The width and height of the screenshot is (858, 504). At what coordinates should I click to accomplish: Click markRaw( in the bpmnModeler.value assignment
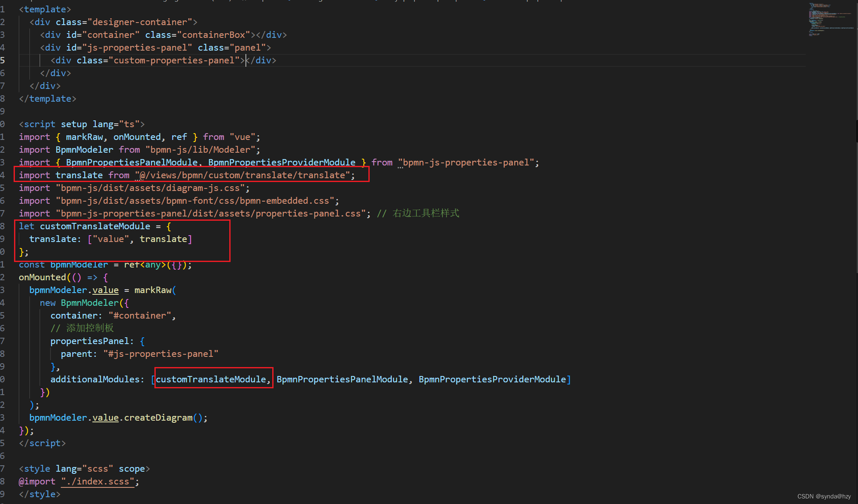155,290
